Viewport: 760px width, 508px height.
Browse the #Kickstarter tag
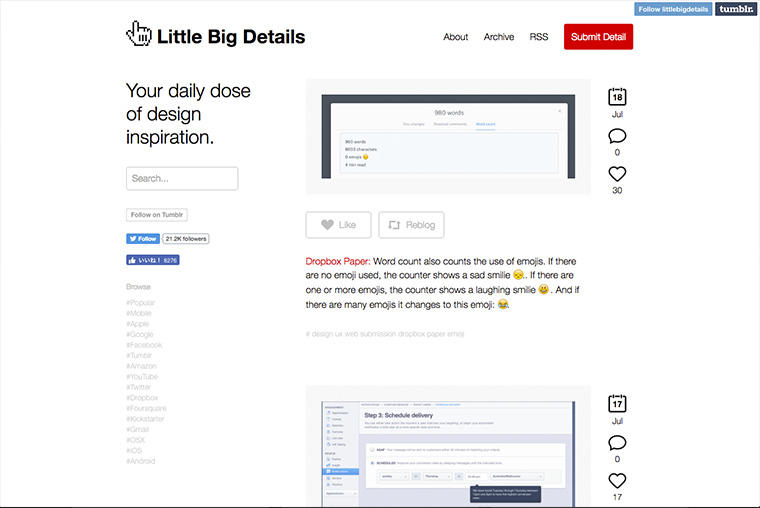coord(145,419)
